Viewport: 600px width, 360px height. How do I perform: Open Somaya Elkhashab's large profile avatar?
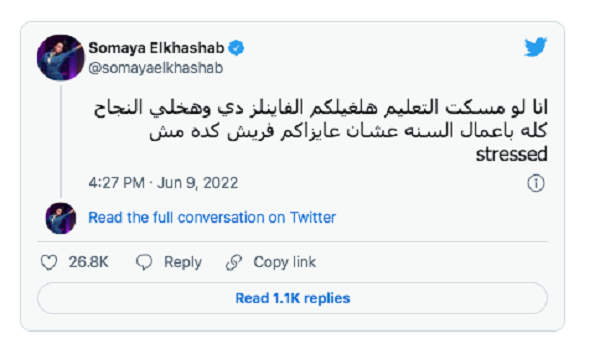coord(60,57)
